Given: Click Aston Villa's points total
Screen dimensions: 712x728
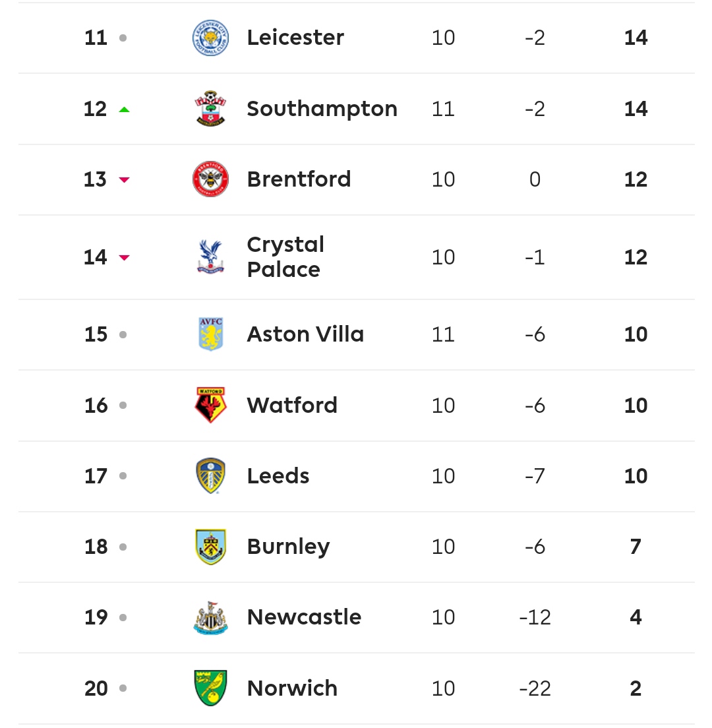Looking at the screenshot, I should click(x=636, y=334).
